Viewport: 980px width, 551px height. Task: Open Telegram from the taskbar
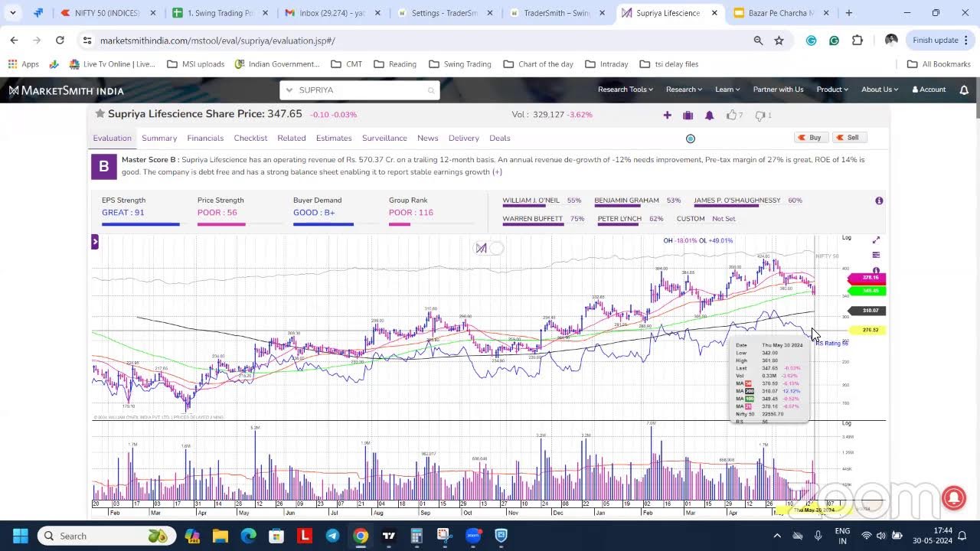pyautogui.click(x=332, y=536)
